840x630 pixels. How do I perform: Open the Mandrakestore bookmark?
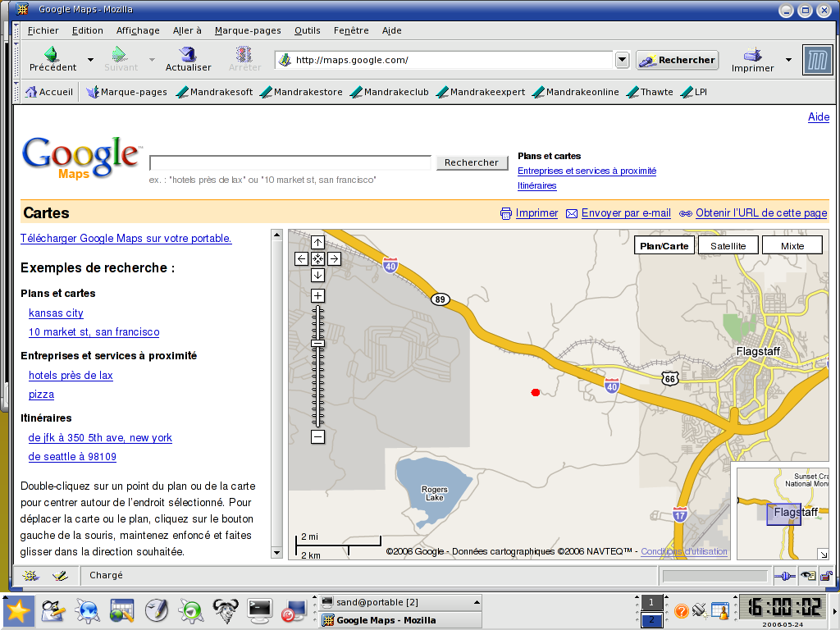click(301, 92)
